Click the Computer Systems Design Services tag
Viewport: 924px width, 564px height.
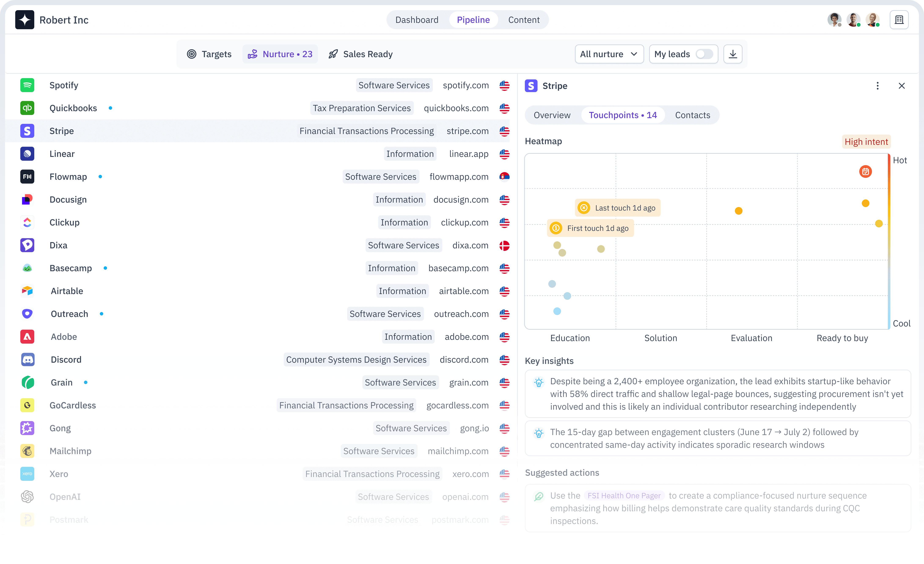(x=356, y=360)
